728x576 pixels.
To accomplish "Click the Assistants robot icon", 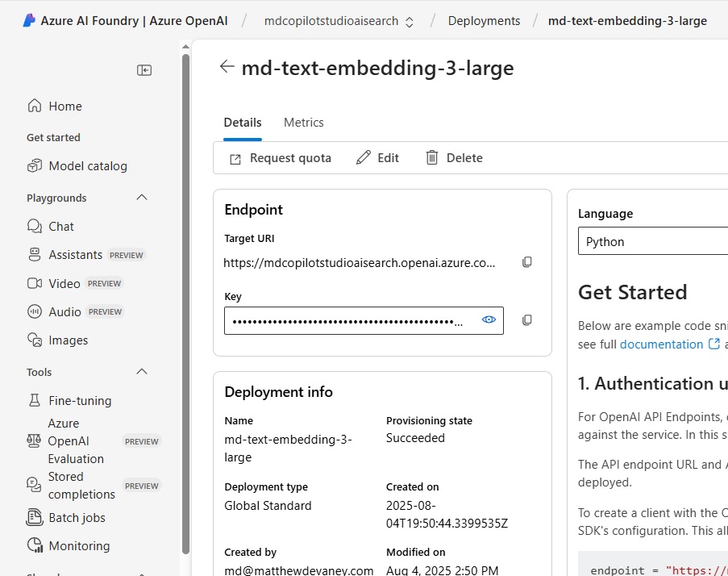I will point(35,255).
